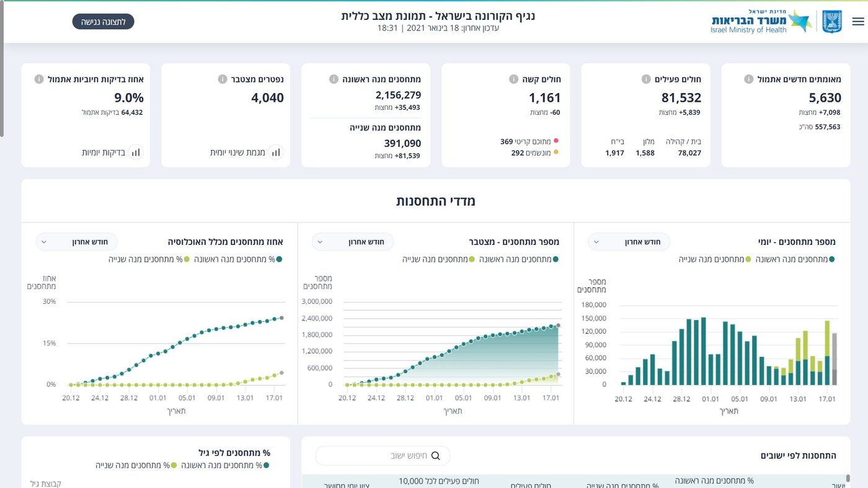Toggle % מתחסנים מנה ראשונה legend in population chart

(239, 259)
